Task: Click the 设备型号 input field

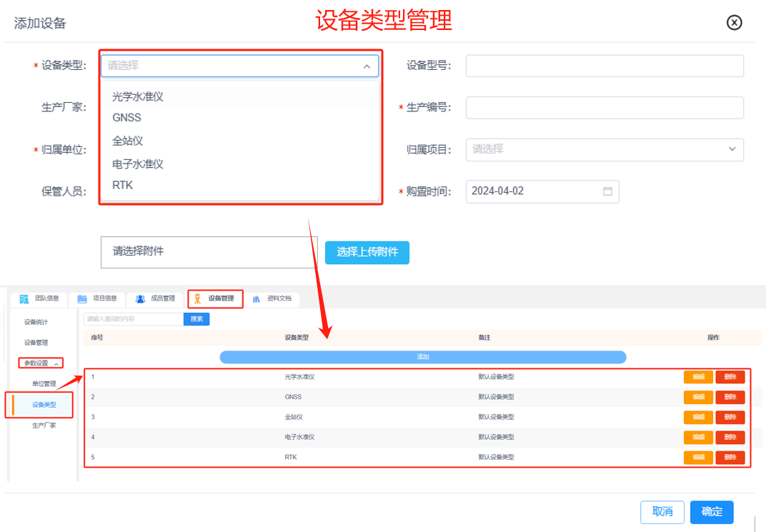Action: (x=605, y=66)
